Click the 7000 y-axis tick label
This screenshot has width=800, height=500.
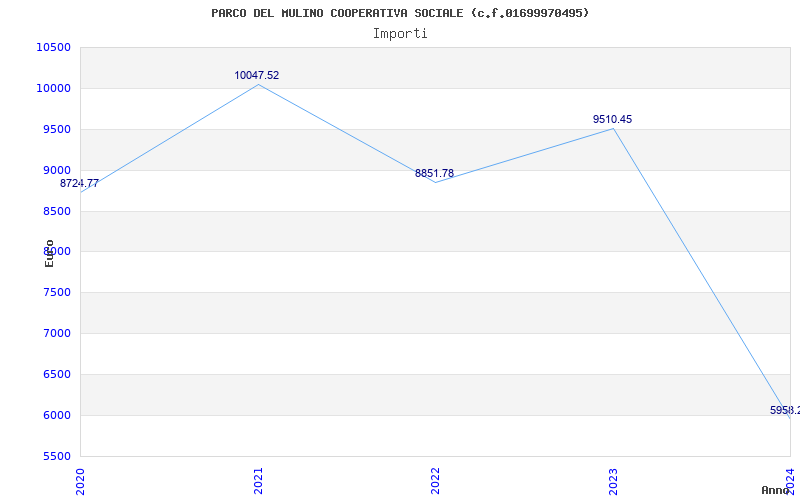[57, 333]
